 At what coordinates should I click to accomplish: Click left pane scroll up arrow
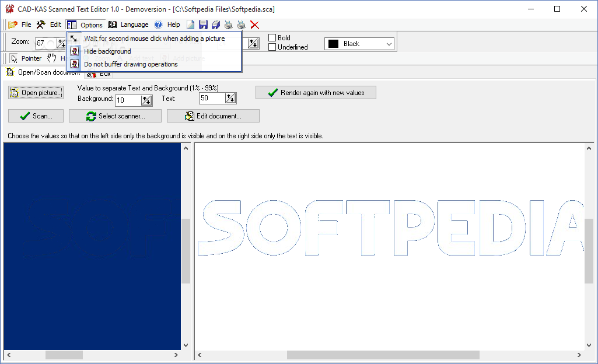point(186,148)
